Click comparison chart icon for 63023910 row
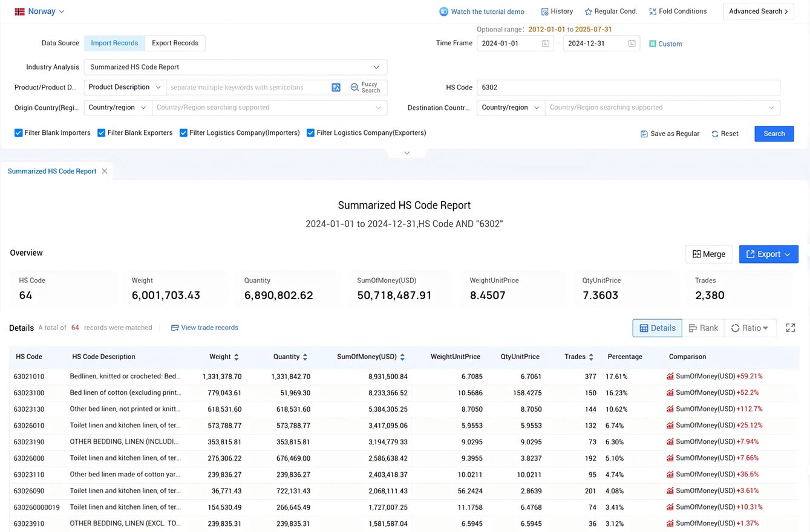 pyautogui.click(x=670, y=524)
